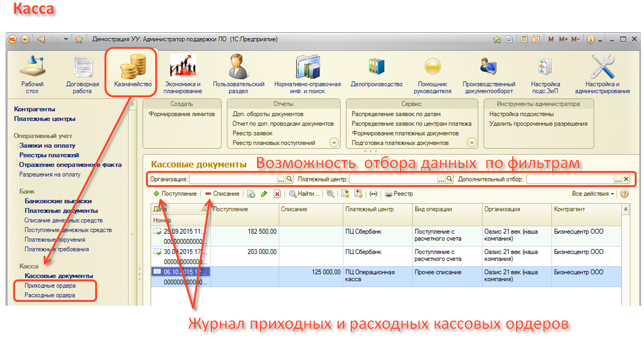Click the green pencil edit icon
Screen dimensions: 644x339
coord(264,194)
